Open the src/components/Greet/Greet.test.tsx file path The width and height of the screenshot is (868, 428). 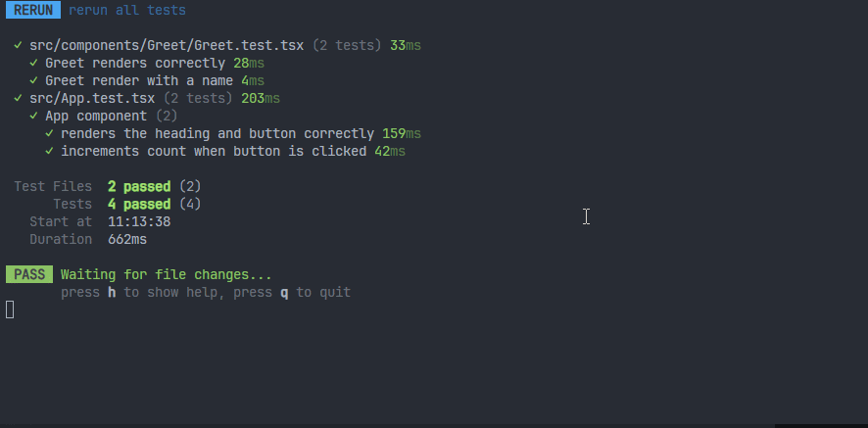pos(166,46)
